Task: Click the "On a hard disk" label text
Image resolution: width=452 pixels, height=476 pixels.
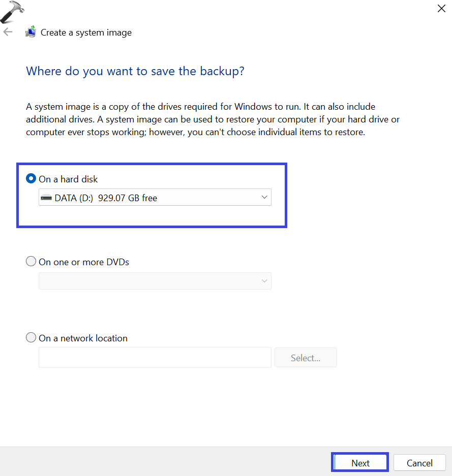Action: pyautogui.click(x=68, y=179)
